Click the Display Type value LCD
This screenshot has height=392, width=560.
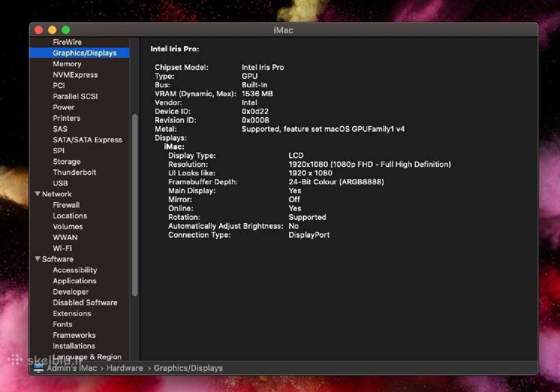(x=296, y=155)
